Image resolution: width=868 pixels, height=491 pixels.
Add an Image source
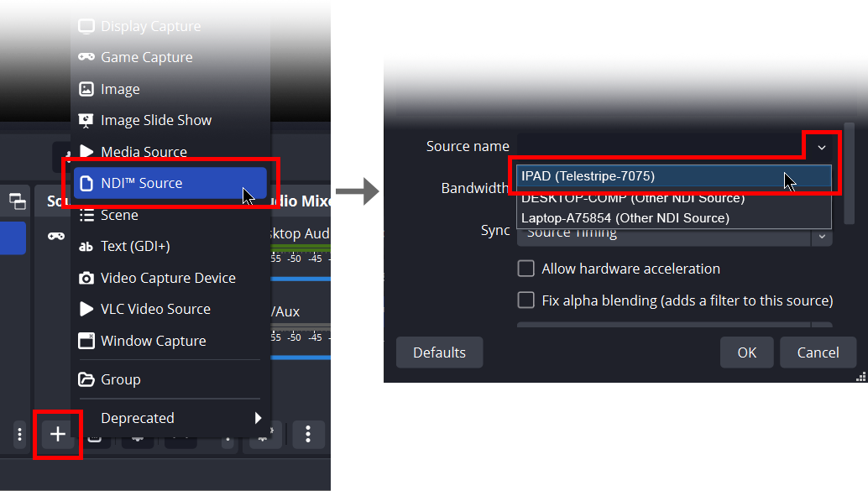tap(120, 89)
